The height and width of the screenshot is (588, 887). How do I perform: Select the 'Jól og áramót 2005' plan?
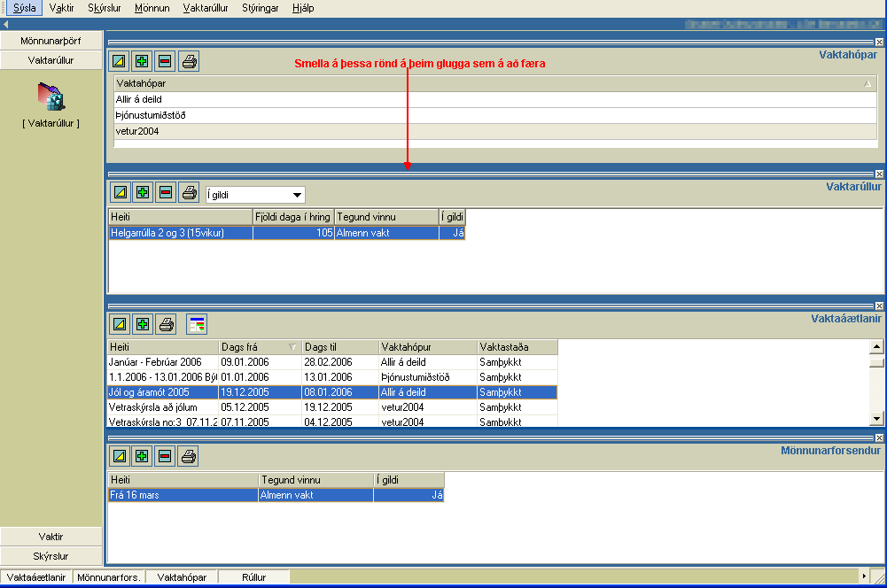pos(332,391)
